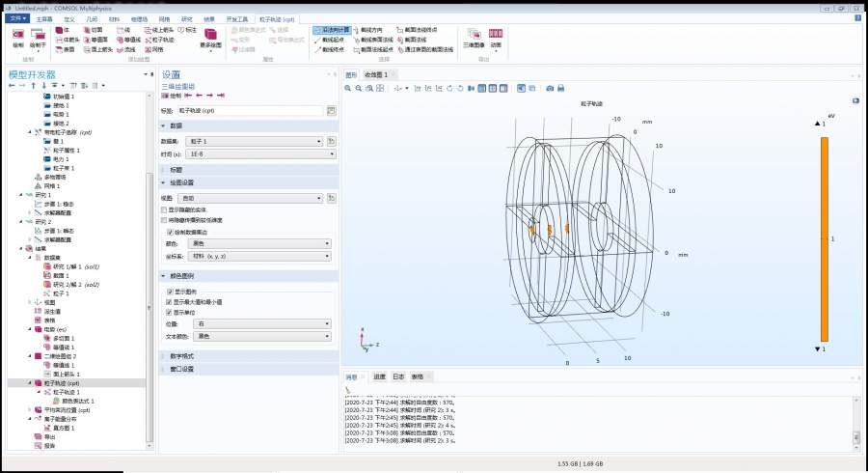
Task: Switch to the 日志 tab
Action: tap(379, 376)
